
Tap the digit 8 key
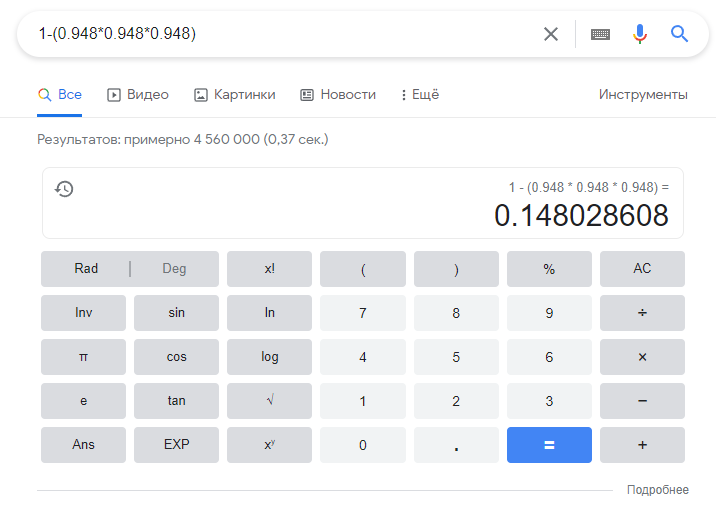coord(456,313)
